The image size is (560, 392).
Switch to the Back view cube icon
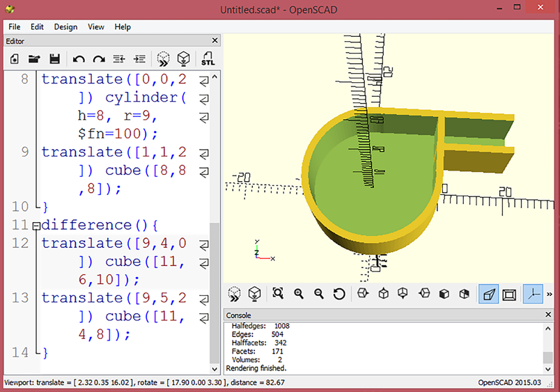(x=465, y=294)
